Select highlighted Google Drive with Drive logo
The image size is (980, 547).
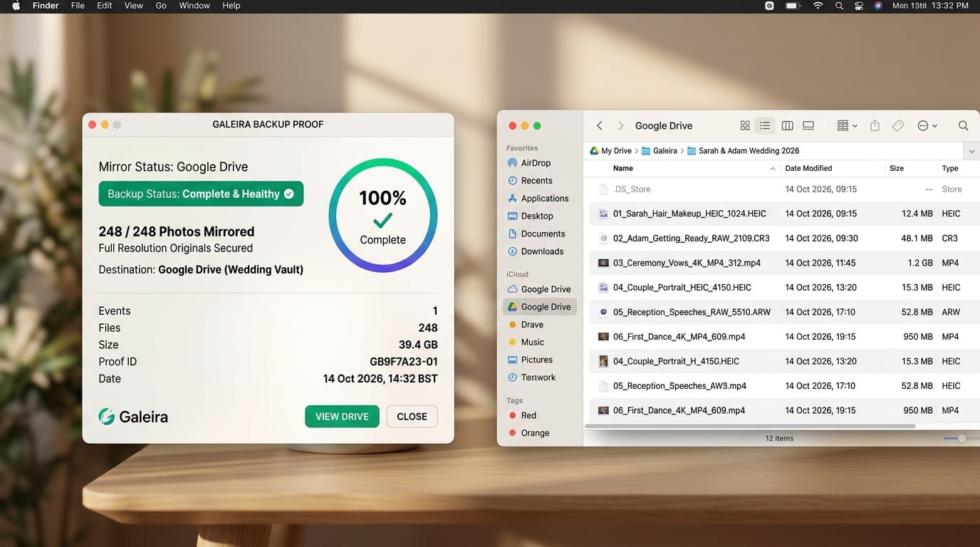pos(540,307)
